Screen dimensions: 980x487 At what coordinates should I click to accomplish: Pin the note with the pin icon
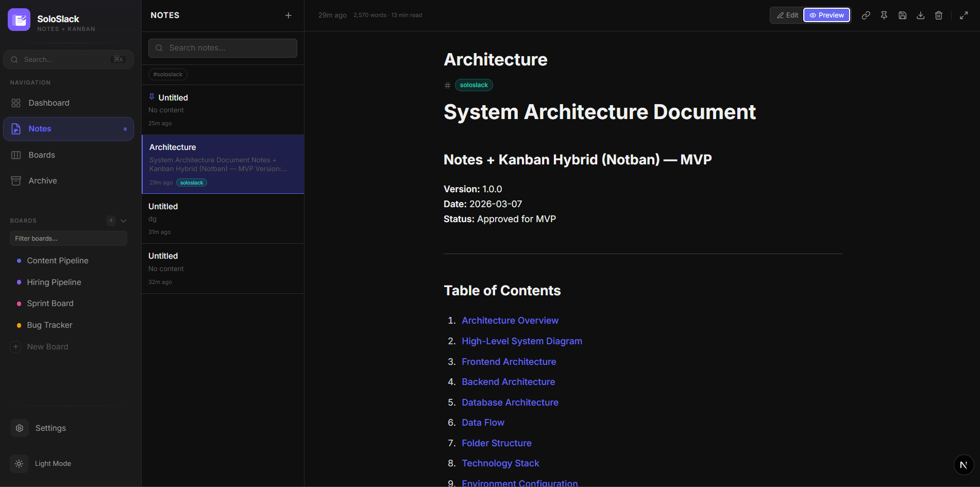coord(884,15)
